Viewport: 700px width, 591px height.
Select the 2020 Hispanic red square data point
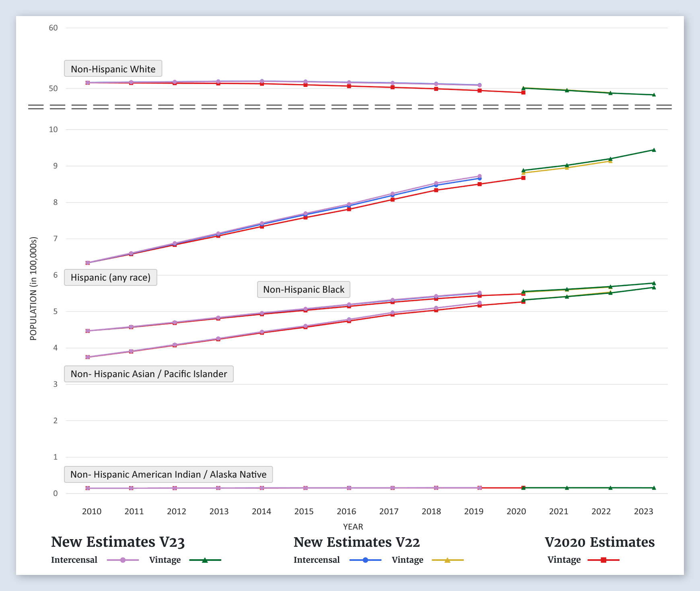[523, 178]
